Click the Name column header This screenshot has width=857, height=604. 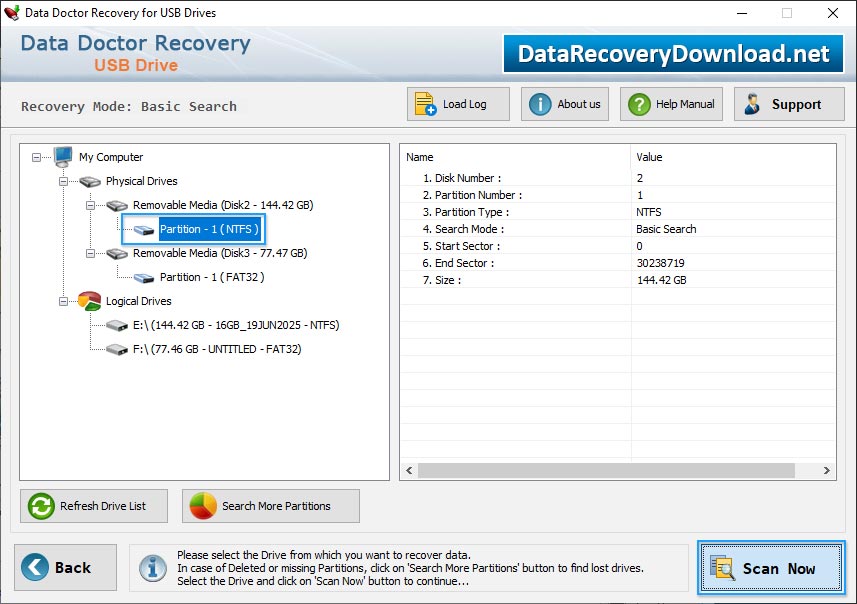point(515,157)
